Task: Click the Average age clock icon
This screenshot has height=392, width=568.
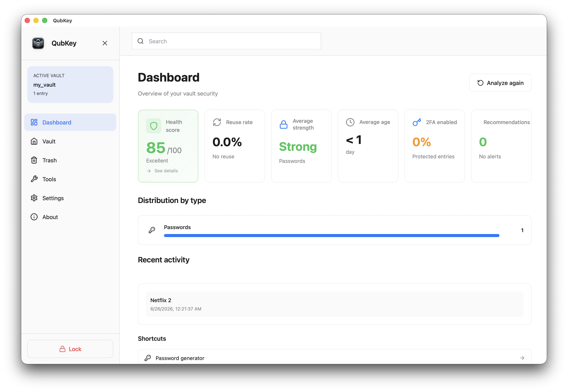Action: tap(350, 122)
